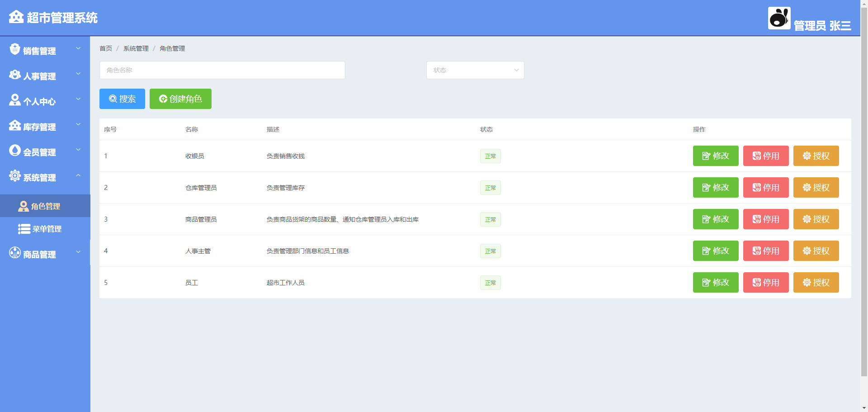Click the 系统管理 gear icon
Image resolution: width=868 pixels, height=412 pixels.
15,175
